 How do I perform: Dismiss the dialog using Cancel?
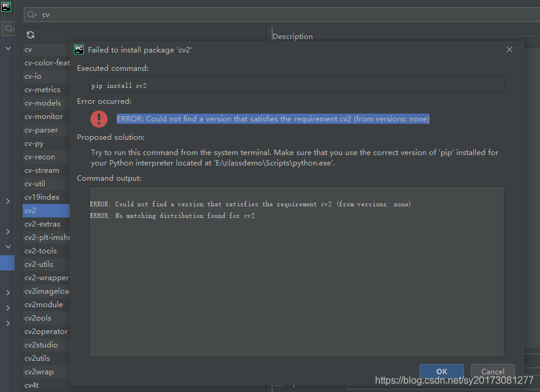click(492, 371)
